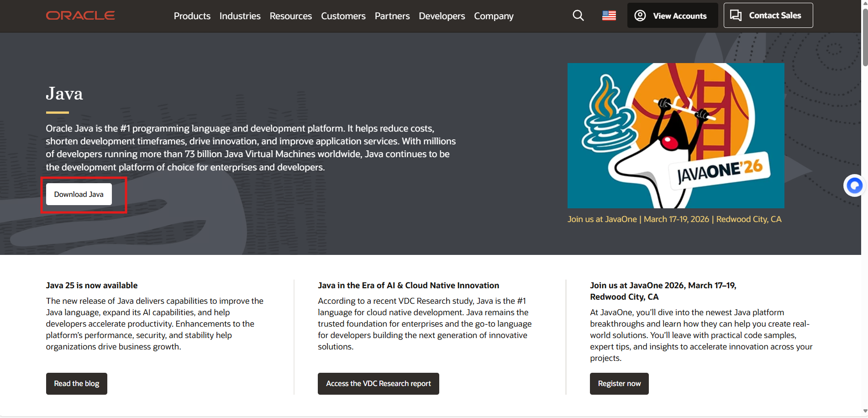
Task: Open the JavaOne '26 banner image
Action: pyautogui.click(x=676, y=136)
